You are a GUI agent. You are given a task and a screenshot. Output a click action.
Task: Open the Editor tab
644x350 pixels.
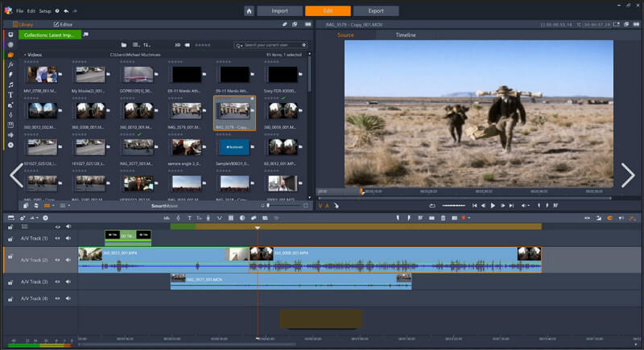(64, 25)
